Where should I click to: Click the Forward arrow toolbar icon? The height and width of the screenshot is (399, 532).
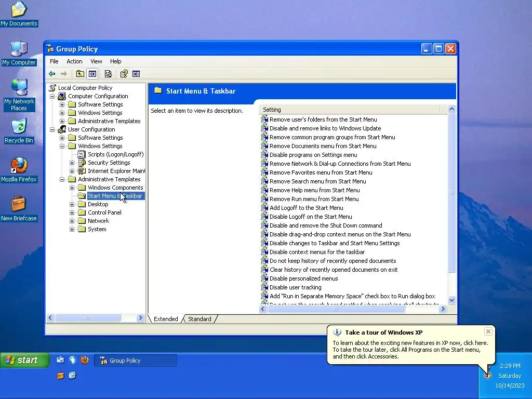click(x=64, y=74)
